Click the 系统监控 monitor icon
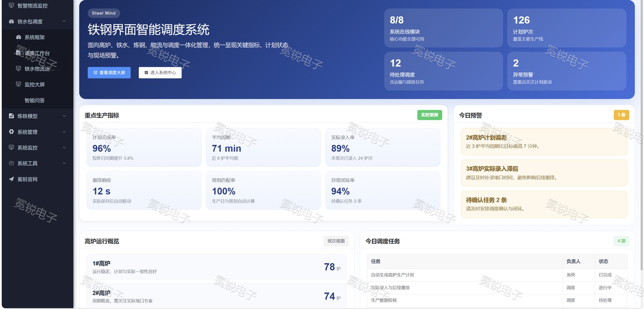This screenshot has width=644, height=310. 11,148
